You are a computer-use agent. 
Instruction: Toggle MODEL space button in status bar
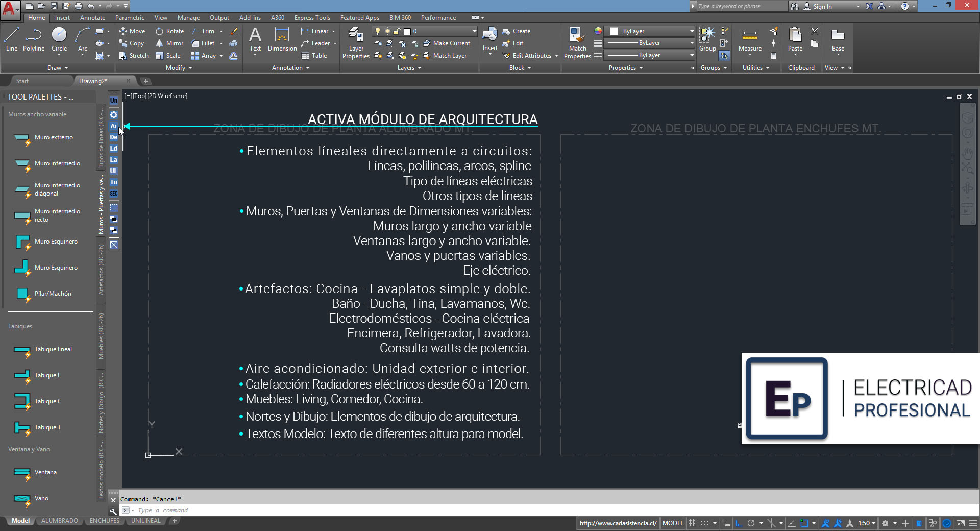click(673, 523)
